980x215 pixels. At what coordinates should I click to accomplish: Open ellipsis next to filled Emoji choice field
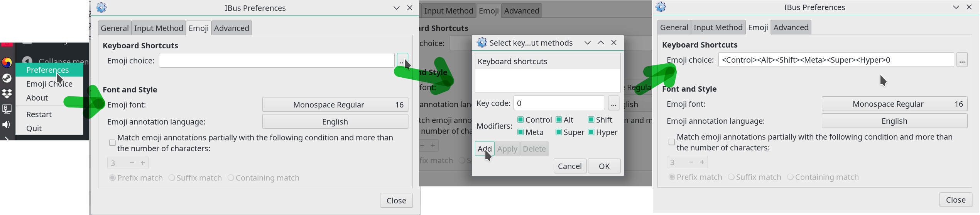pyautogui.click(x=962, y=60)
